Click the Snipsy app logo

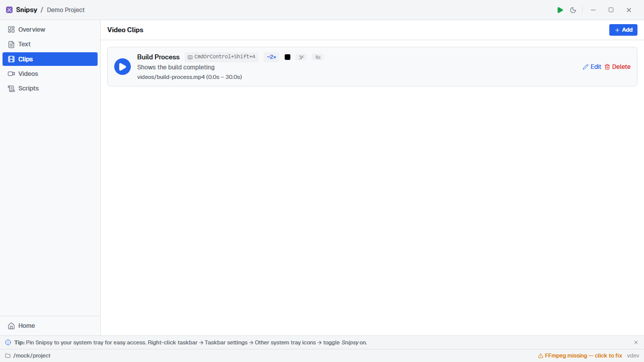[9, 10]
